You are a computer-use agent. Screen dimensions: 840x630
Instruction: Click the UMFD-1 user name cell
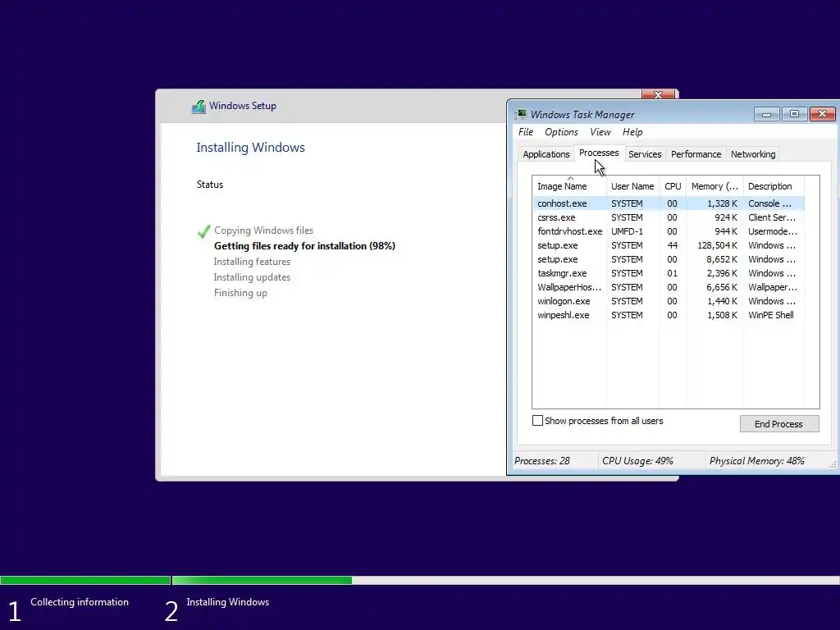coord(627,231)
